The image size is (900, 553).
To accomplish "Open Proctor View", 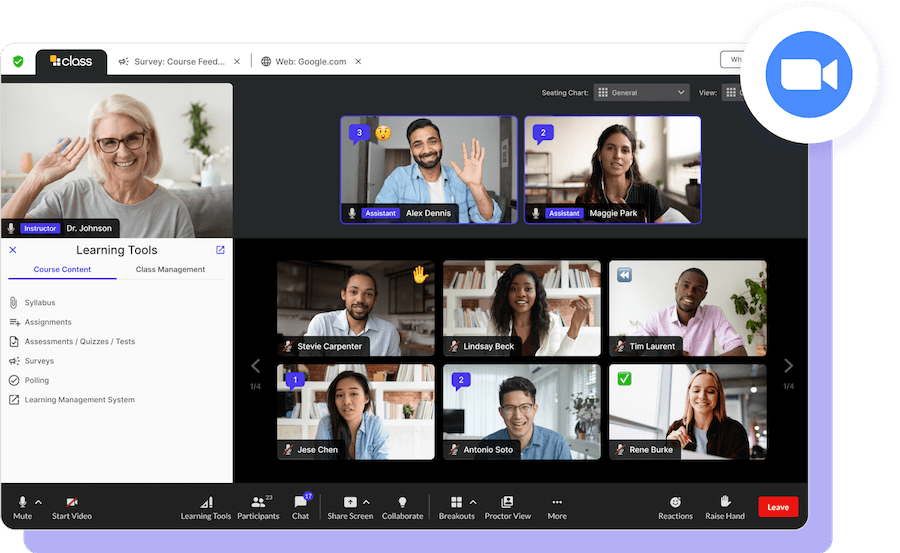I will pos(507,503).
